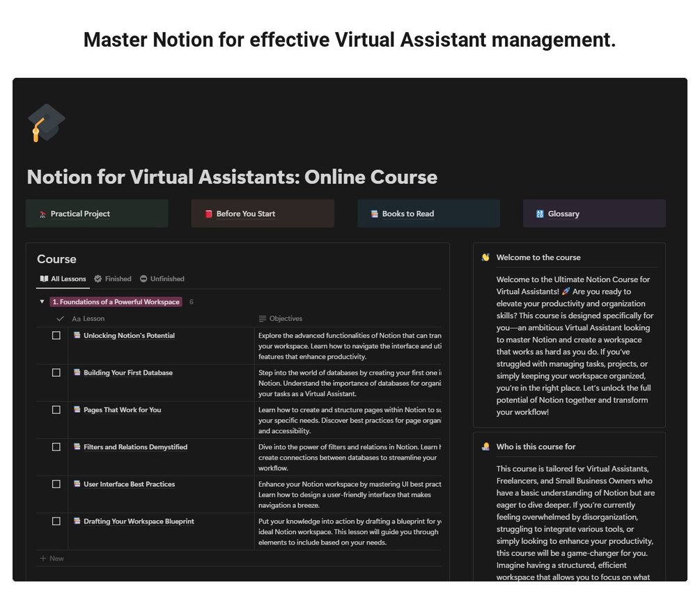Click the Course database title

coord(56,259)
